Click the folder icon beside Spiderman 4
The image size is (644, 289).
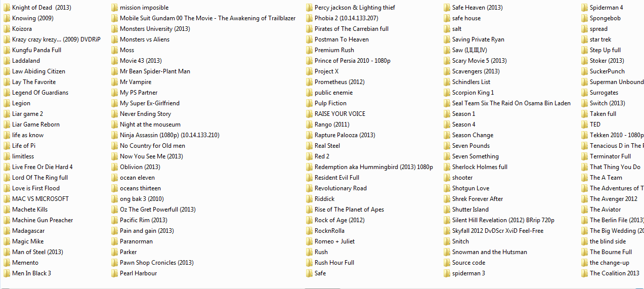coord(584,8)
